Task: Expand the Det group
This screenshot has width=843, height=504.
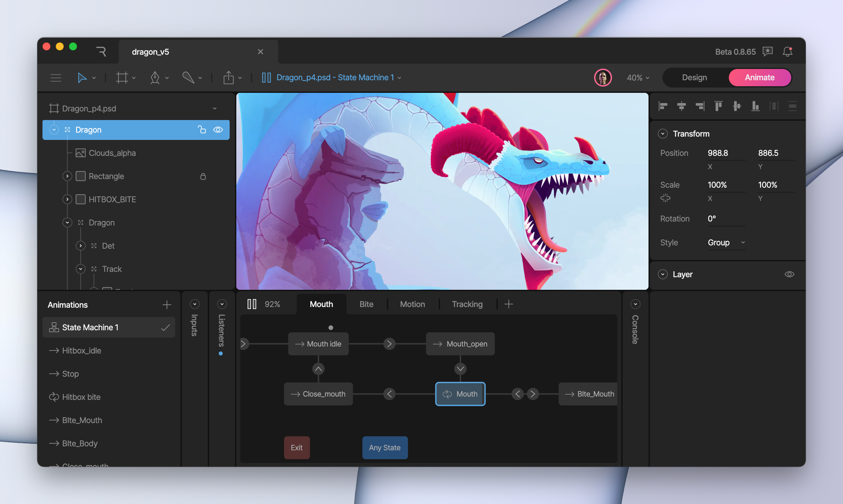Action: point(80,246)
